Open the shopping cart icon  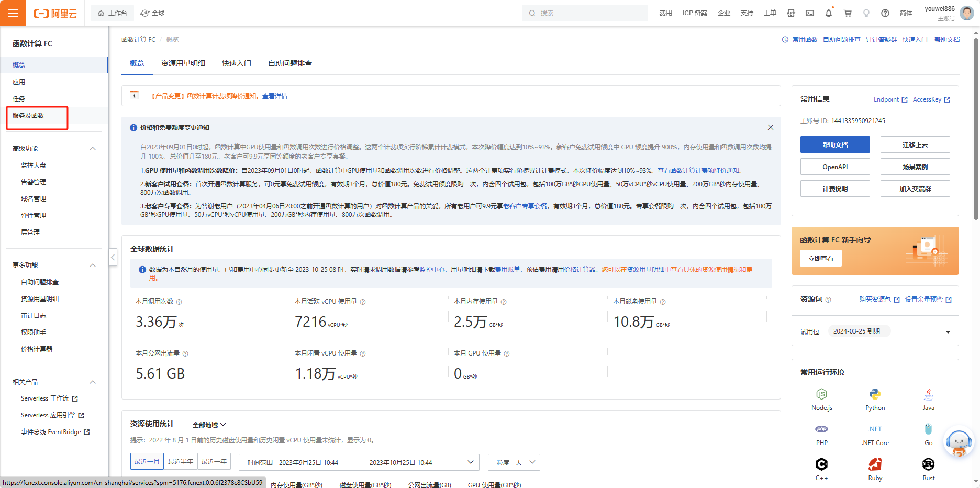[x=848, y=13]
